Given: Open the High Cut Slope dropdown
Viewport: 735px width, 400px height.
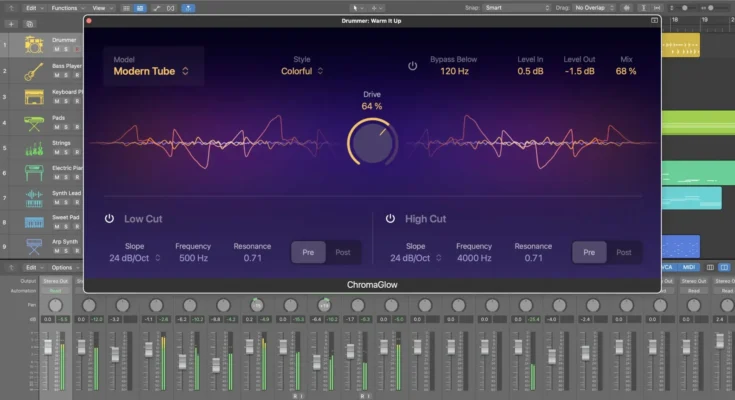Looking at the screenshot, I should 415,258.
